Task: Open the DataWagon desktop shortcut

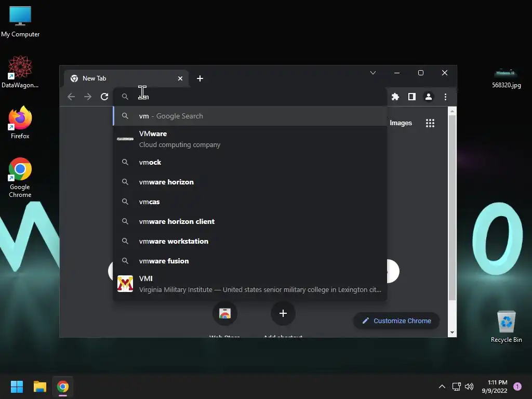Action: pyautogui.click(x=20, y=72)
